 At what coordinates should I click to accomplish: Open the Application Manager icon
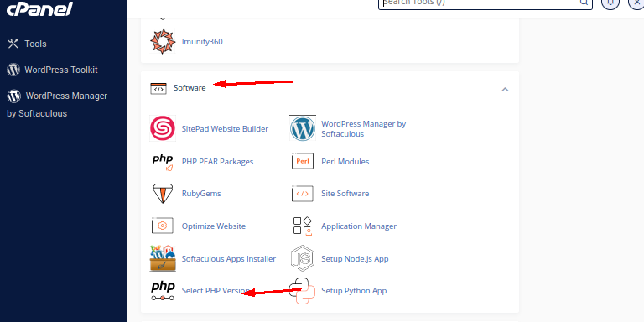[x=303, y=226]
